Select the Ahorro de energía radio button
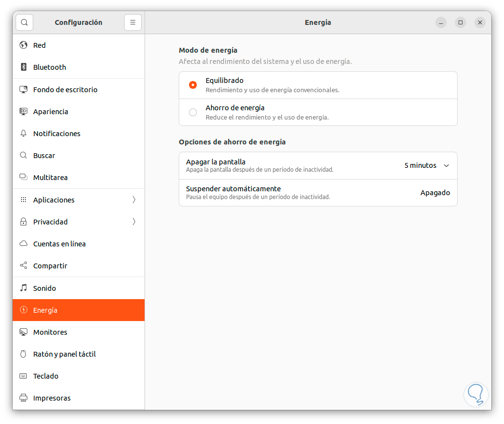Image resolution: width=504 pixels, height=424 pixels. point(193,112)
